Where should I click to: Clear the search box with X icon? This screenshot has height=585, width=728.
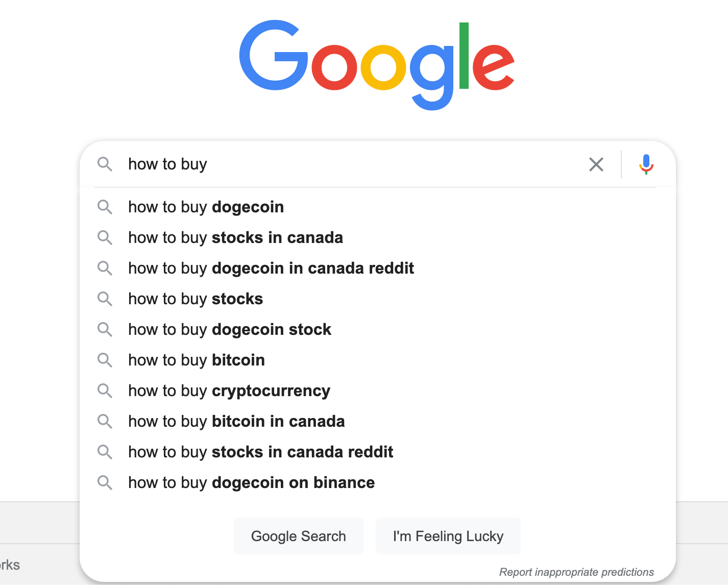596,164
